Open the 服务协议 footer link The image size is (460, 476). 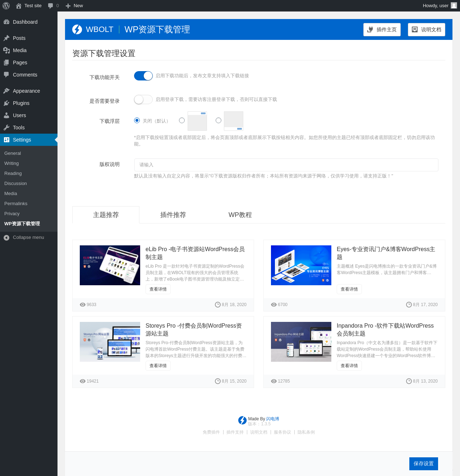point(282,432)
